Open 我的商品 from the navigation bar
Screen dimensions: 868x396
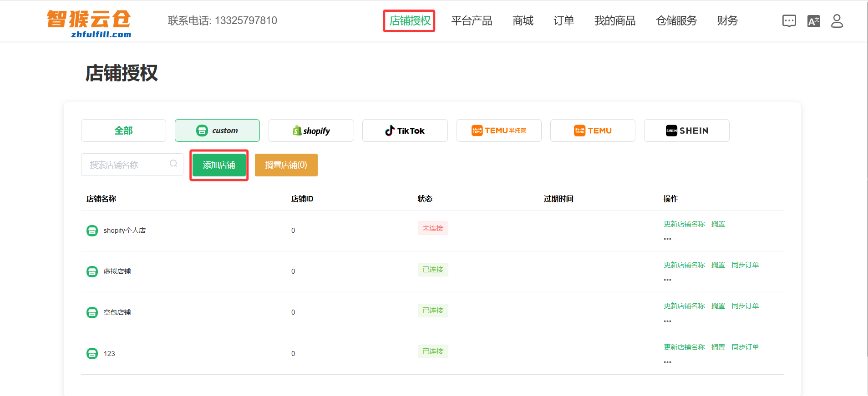click(615, 21)
